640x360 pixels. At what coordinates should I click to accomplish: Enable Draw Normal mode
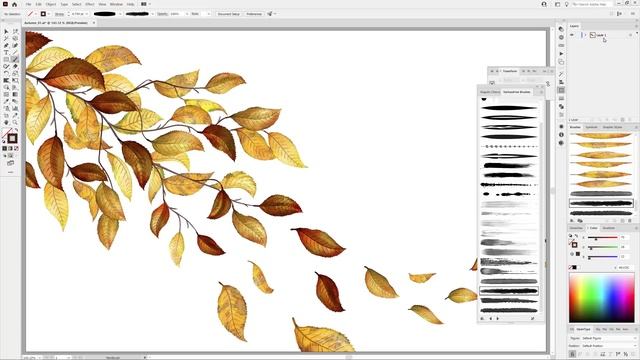4,156
